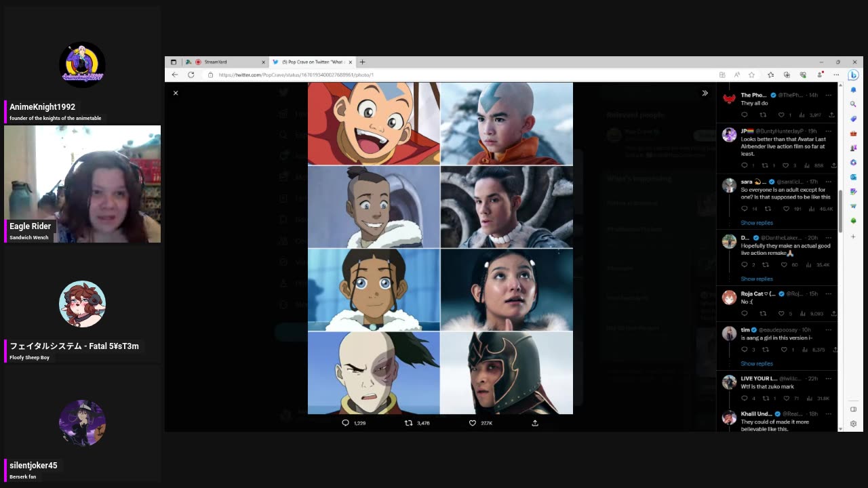This screenshot has width=868, height=488.
Task: Like tim's 'is aang a girl' reply
Action: tap(783, 350)
